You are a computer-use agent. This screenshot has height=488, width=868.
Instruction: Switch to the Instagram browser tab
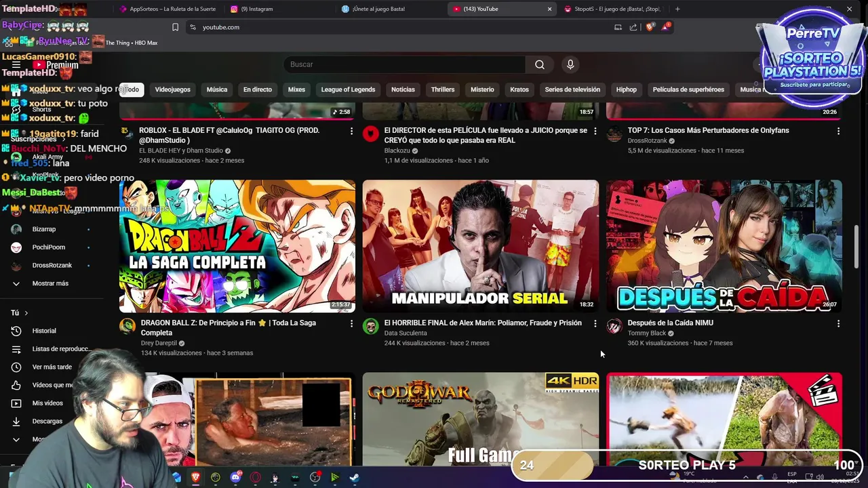278,9
